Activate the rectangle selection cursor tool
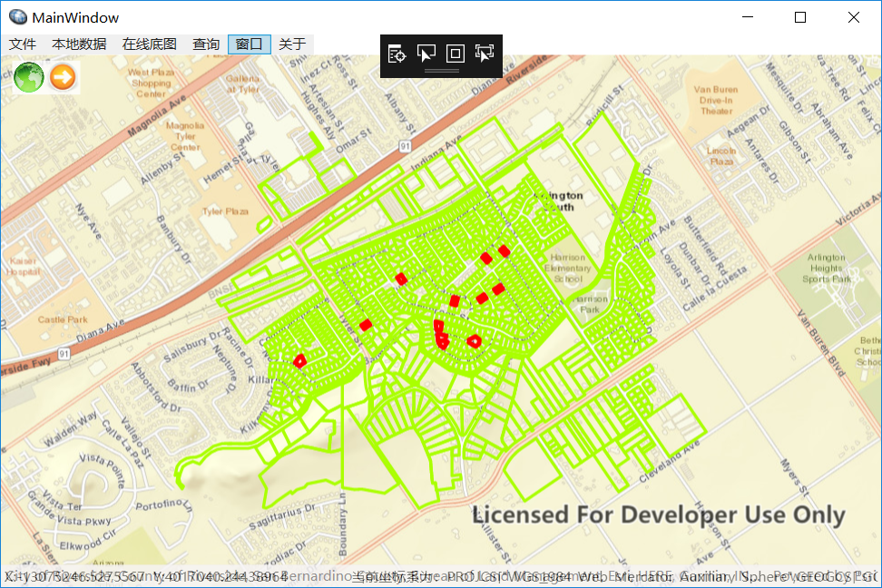This screenshot has height=588, width=882. pyautogui.click(x=426, y=54)
